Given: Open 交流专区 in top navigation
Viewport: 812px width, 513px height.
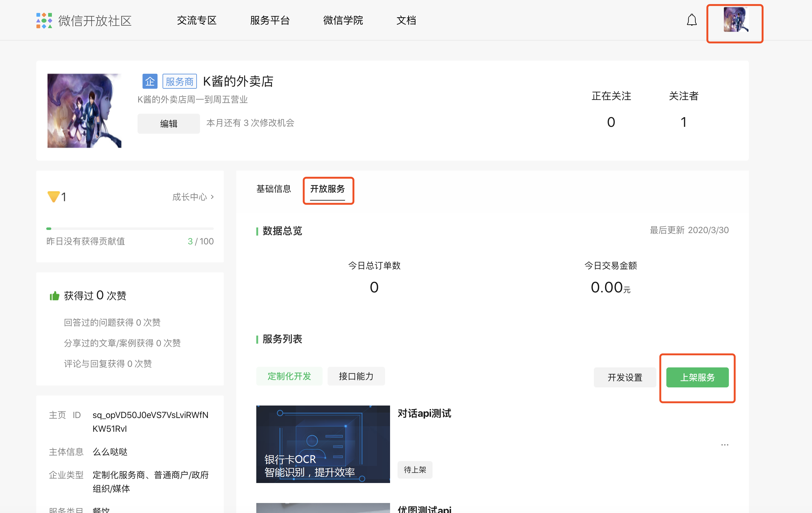Looking at the screenshot, I should point(197,21).
